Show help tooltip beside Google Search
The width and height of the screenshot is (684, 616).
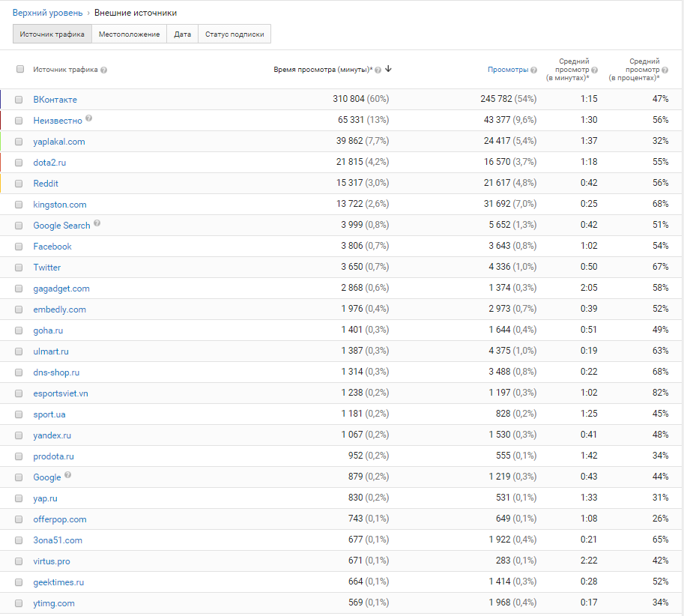click(x=97, y=223)
